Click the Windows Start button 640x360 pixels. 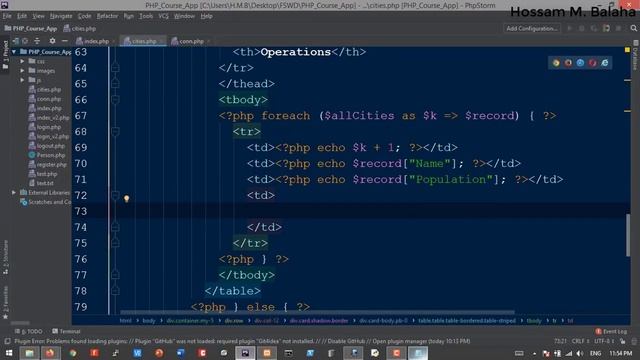pos(8,353)
